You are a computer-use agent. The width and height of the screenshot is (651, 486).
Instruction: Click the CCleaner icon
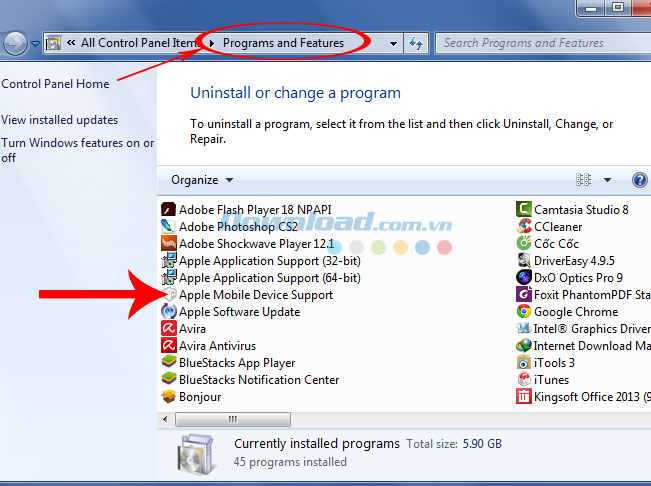coord(524,226)
